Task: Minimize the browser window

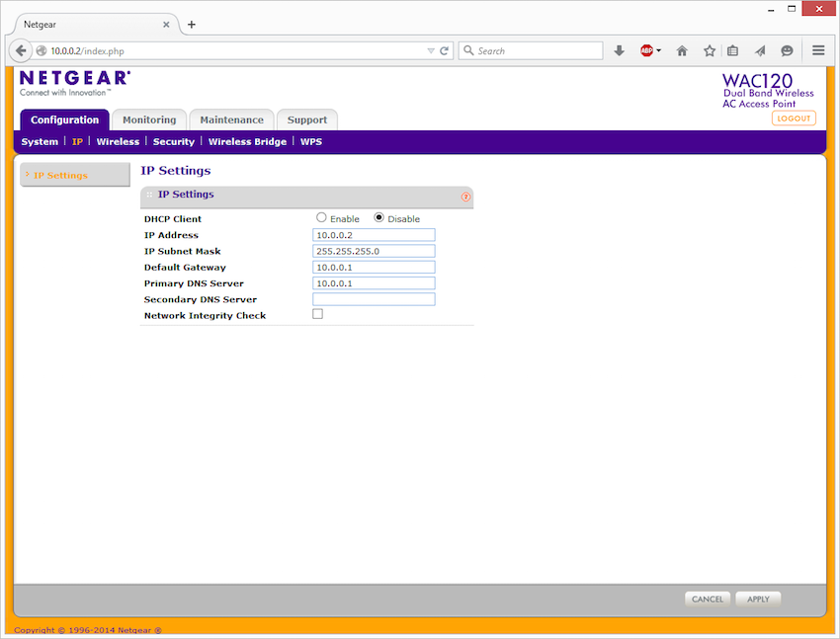Action: (771, 10)
